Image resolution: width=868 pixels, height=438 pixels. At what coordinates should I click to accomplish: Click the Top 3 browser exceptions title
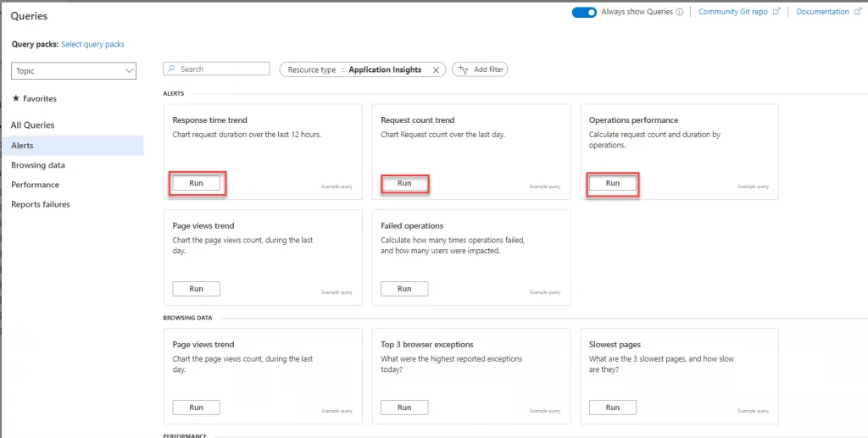tap(427, 344)
